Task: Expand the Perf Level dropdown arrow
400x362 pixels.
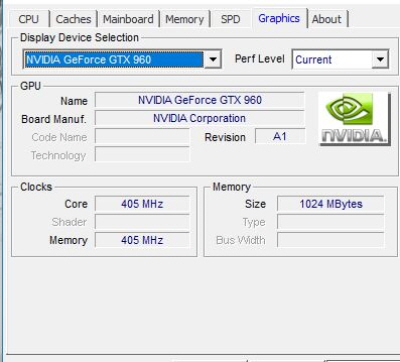Action: pos(380,60)
